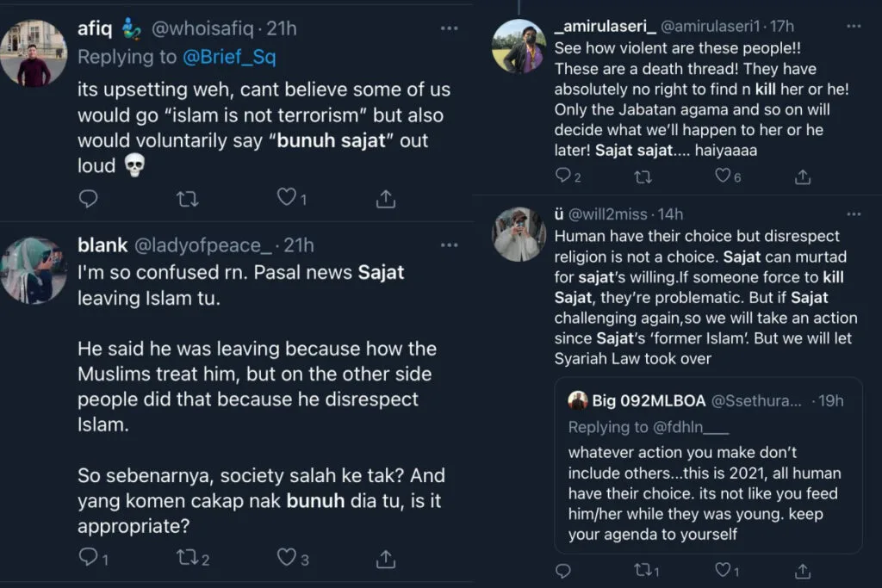882x588 pixels.
Task: Reply to _amirulaseri_'s tweet
Action: [x=563, y=176]
